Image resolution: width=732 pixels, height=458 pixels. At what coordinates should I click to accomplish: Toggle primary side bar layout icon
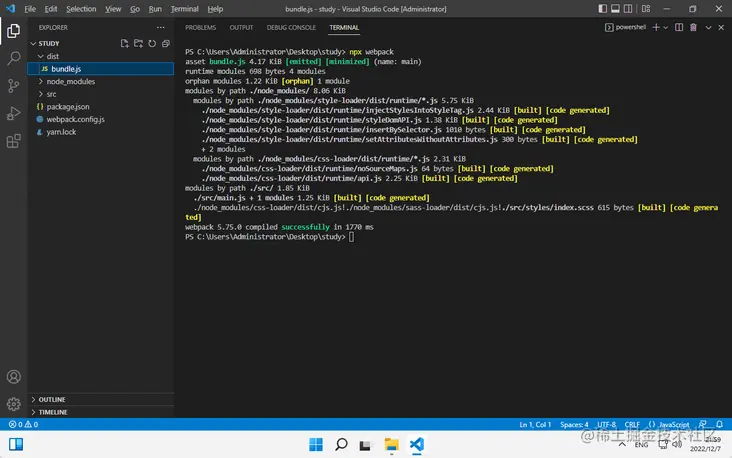[x=603, y=9]
